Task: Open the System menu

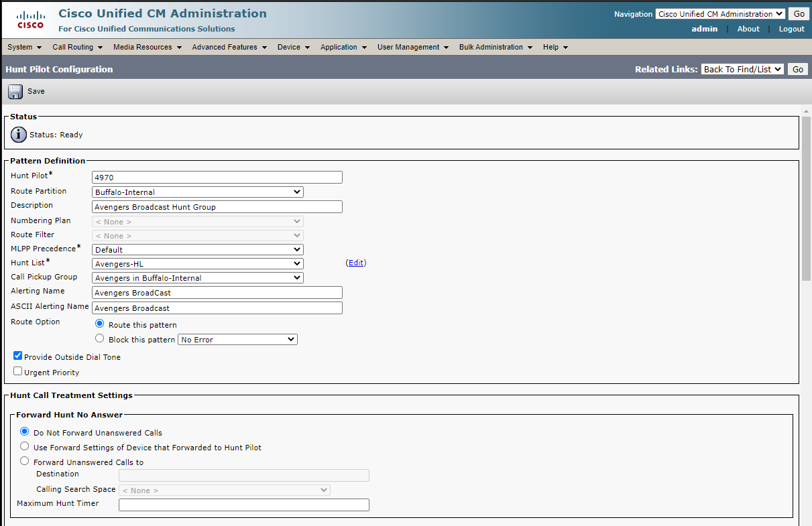Action: 25,47
